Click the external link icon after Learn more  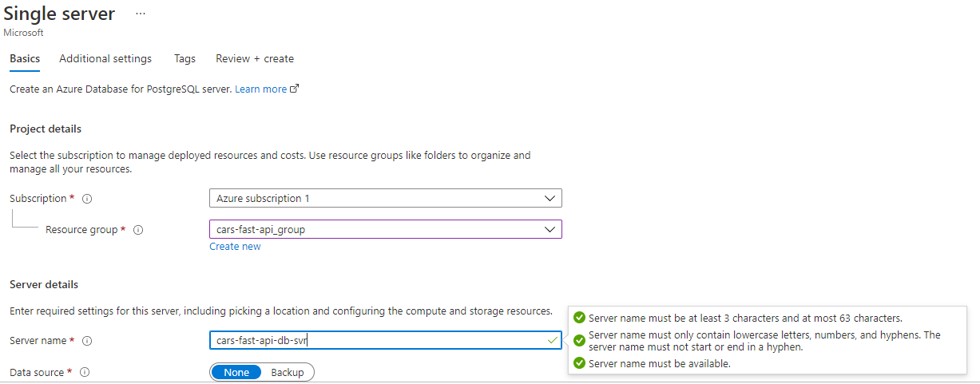pos(294,89)
